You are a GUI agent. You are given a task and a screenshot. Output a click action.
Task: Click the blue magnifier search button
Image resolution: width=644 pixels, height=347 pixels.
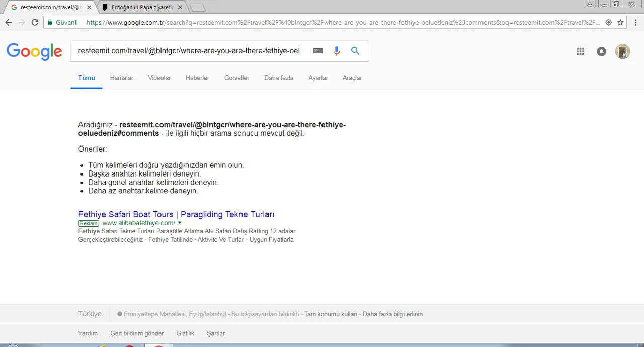pos(355,51)
